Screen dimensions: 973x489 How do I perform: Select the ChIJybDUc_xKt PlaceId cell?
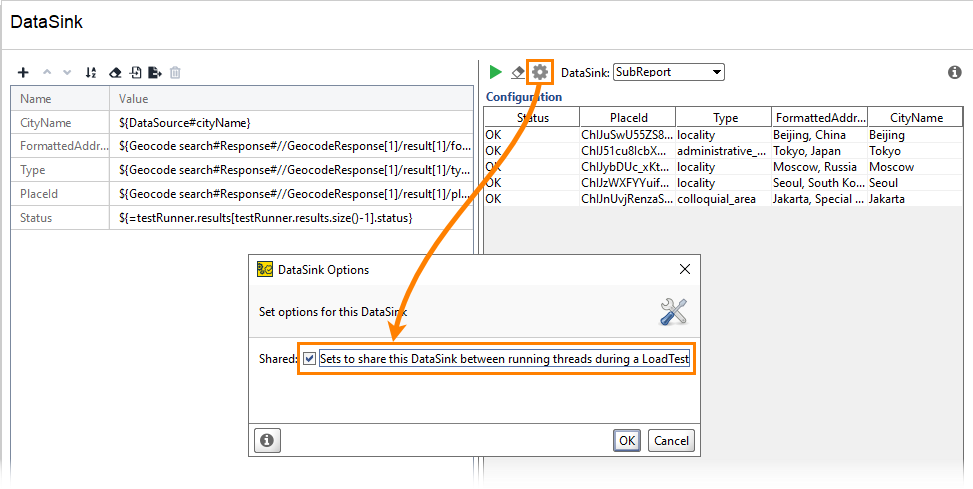[628, 167]
